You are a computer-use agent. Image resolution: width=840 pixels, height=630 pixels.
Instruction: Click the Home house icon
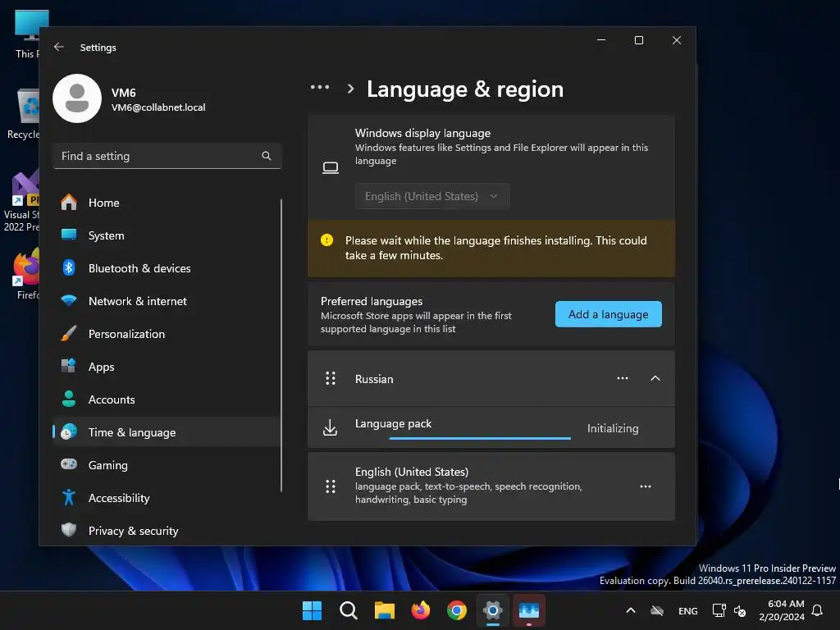pos(69,202)
